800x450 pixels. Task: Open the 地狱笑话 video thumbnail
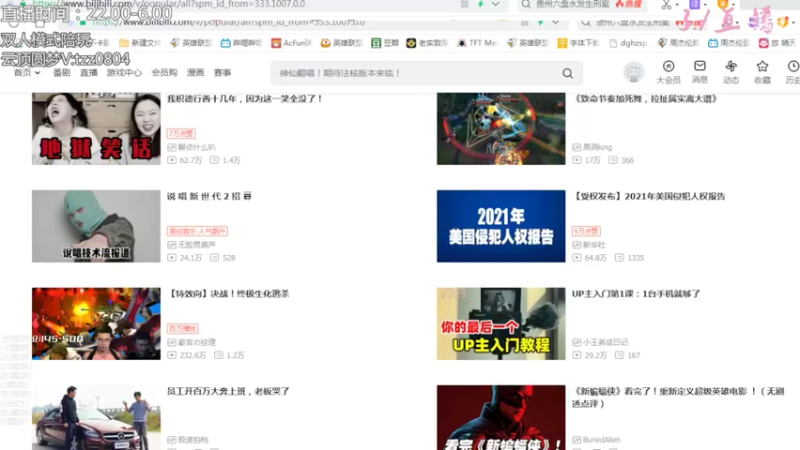coord(96,129)
